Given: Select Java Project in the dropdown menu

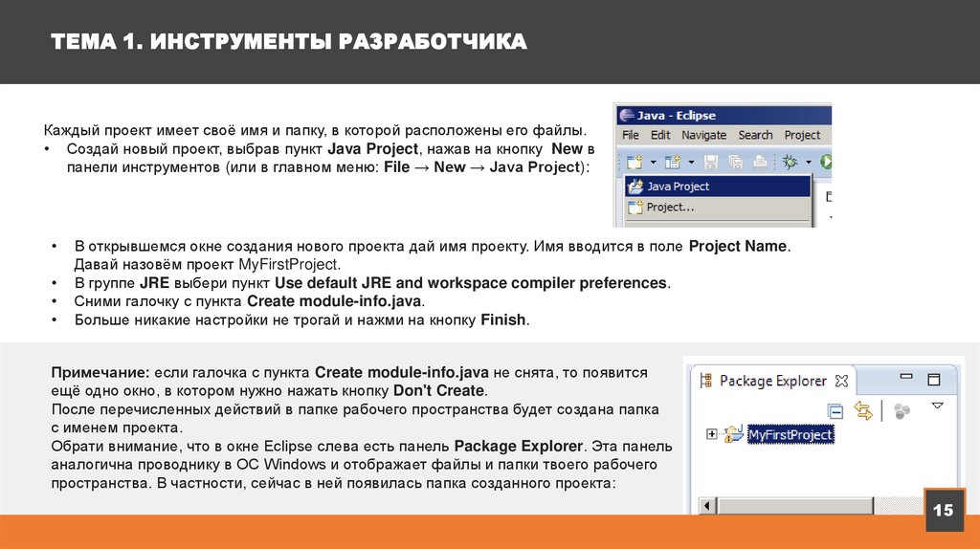Looking at the screenshot, I should [x=718, y=187].
